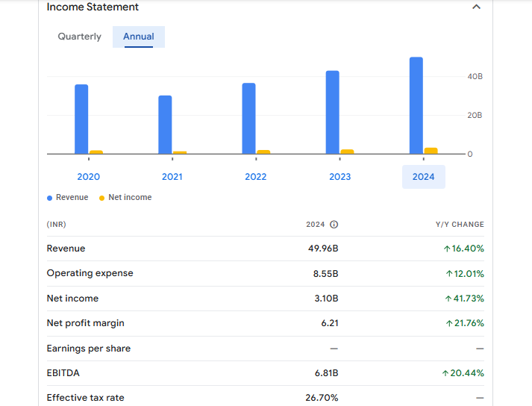This screenshot has height=406, width=532.
Task: Click the Income Statement heading
Action: click(93, 7)
